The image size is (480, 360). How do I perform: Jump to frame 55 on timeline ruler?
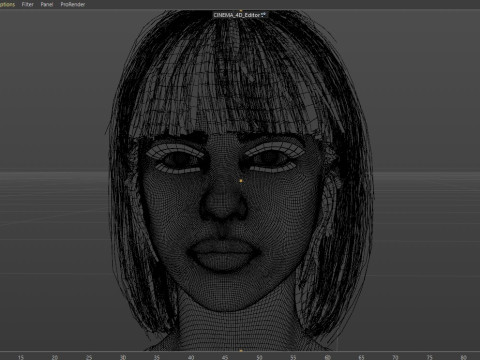coord(293,357)
